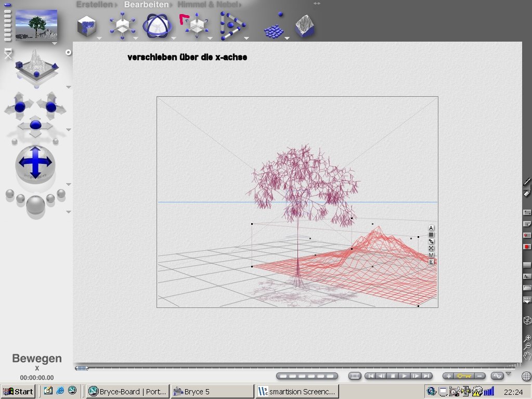The image size is (532, 399).
Task: Click the add keyframe plus button
Action: [449, 376]
